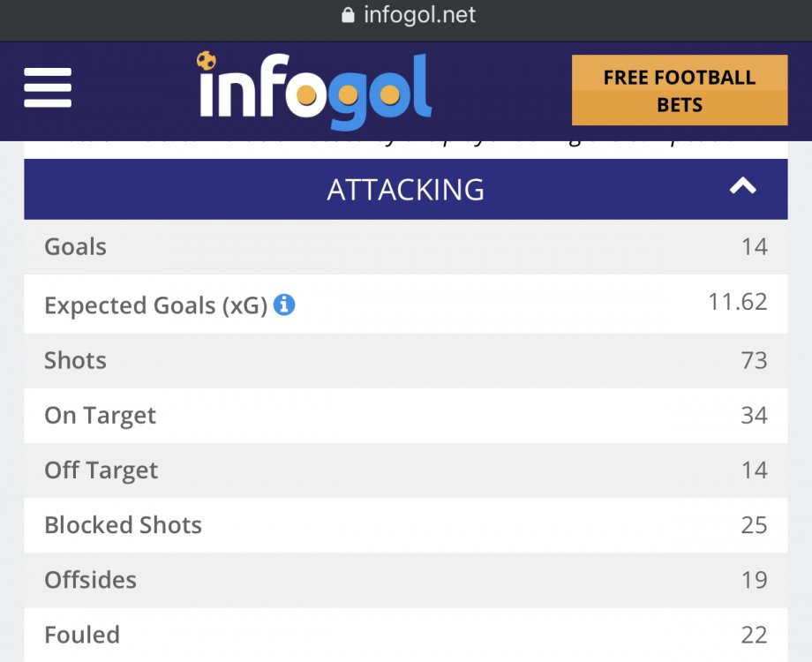Image resolution: width=812 pixels, height=662 pixels.
Task: Select the Off Target row
Action: [405, 470]
